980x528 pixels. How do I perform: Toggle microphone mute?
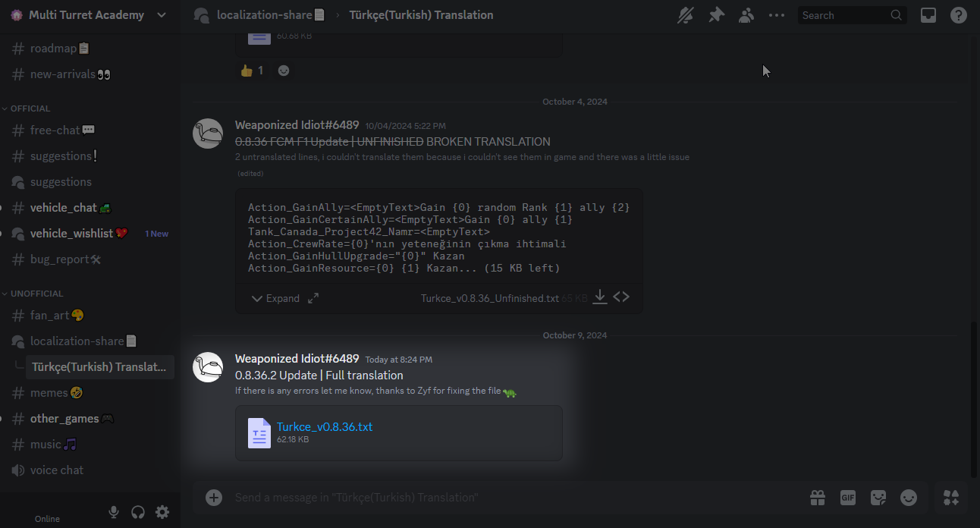coord(114,512)
